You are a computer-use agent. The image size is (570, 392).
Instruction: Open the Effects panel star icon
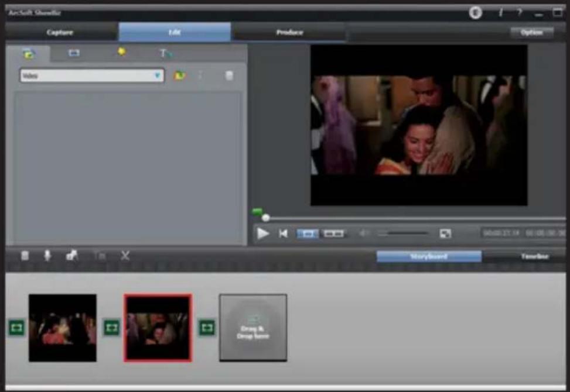[121, 51]
